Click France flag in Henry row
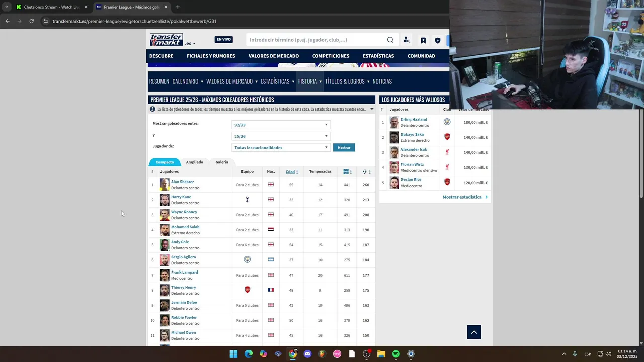 (x=271, y=290)
